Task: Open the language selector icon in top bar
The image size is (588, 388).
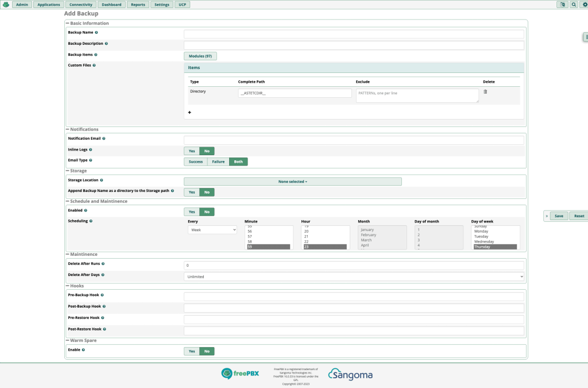Action: [562, 5]
